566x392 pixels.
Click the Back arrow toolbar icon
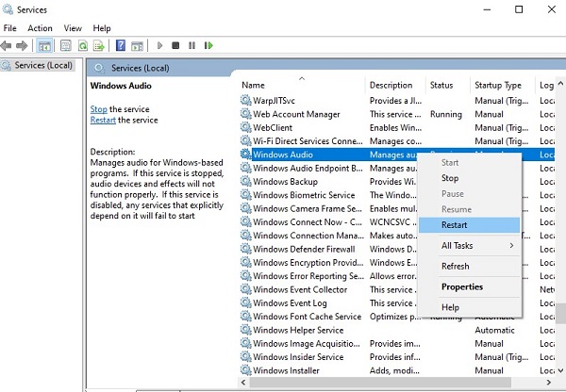pos(7,46)
